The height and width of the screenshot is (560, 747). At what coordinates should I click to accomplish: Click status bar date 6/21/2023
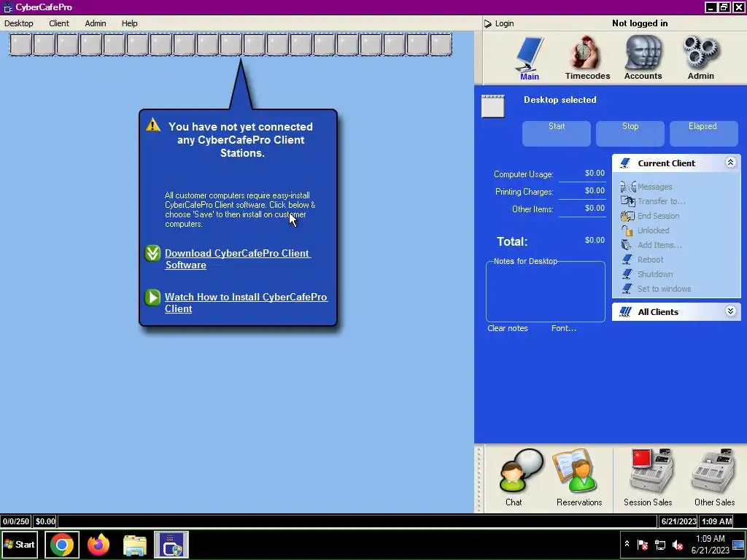point(678,521)
